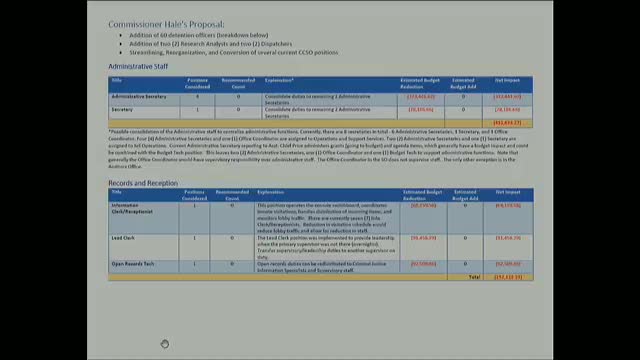Click "Net Impact" header in Administrative Staff table
This screenshot has width=640, height=360.
pyautogui.click(x=507, y=80)
